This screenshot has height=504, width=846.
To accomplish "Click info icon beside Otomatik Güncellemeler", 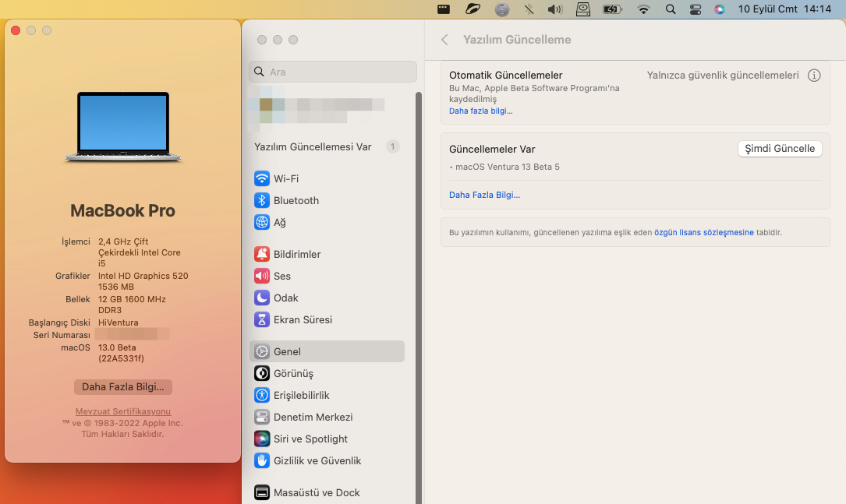I will 814,76.
